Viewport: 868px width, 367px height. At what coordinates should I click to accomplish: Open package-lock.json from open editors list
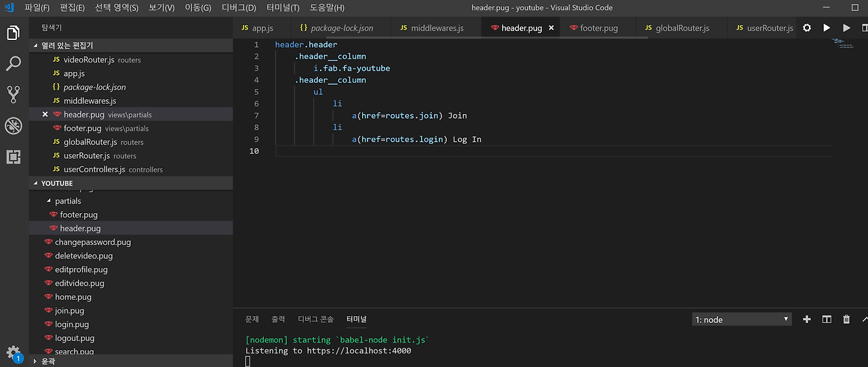click(132, 87)
